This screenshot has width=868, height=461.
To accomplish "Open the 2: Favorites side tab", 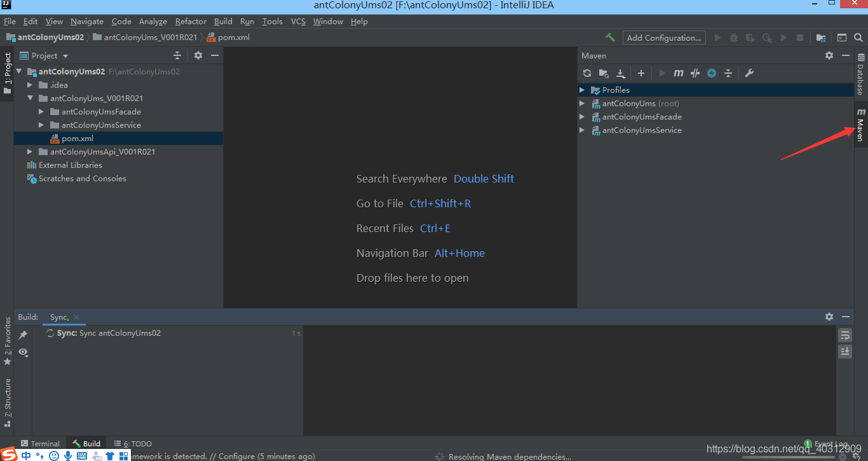I will click(7, 341).
